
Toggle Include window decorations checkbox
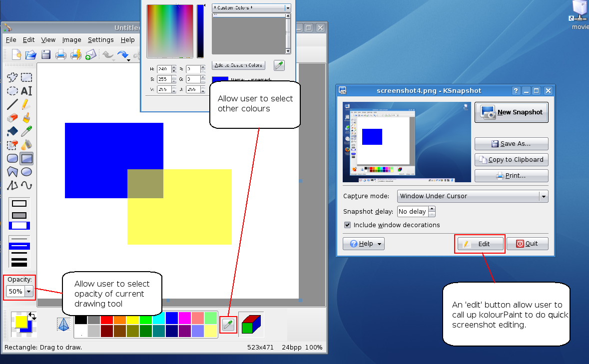[x=348, y=225]
